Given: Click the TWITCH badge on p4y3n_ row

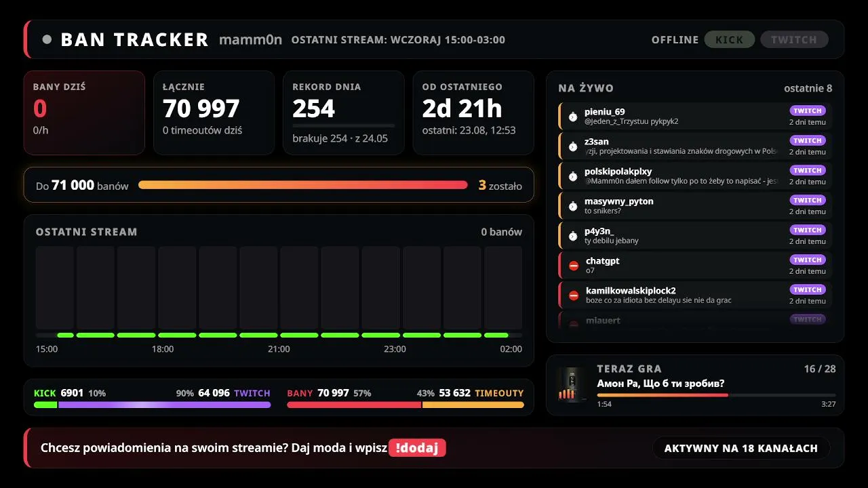Looking at the screenshot, I should click(808, 230).
